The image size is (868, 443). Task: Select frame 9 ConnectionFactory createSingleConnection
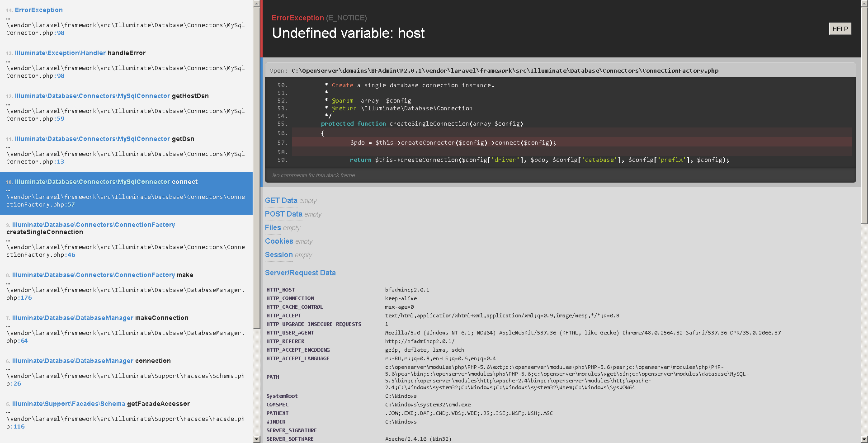126,240
